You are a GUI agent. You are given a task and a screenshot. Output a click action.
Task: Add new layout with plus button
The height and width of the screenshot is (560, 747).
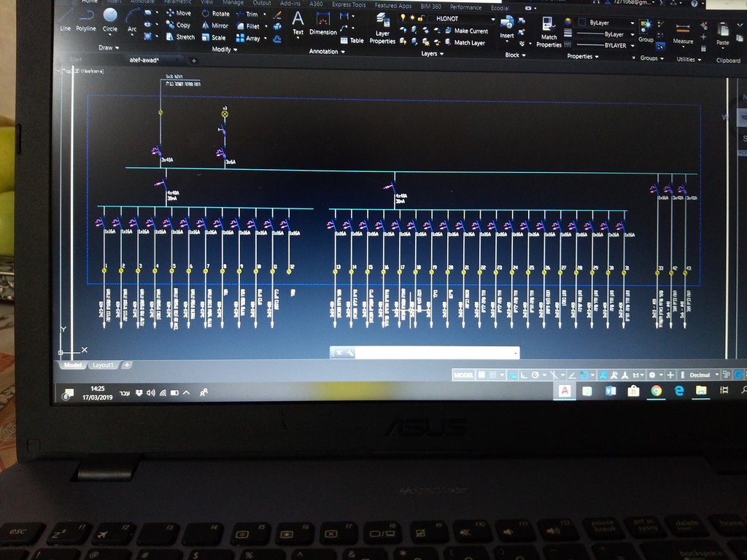point(127,365)
